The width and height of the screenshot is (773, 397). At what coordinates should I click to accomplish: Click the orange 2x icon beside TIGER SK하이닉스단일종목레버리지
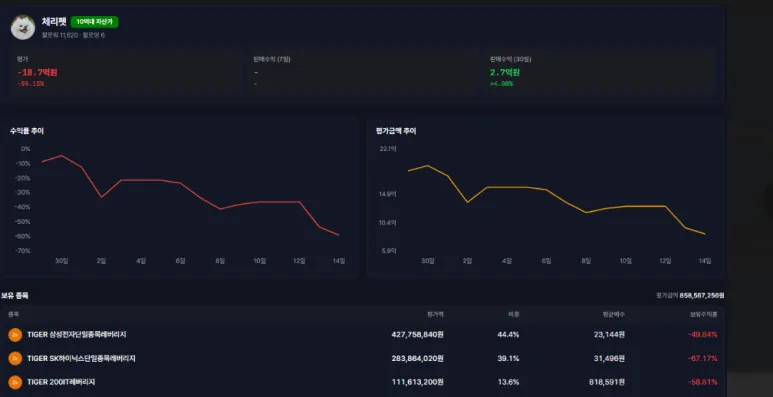(x=15, y=359)
